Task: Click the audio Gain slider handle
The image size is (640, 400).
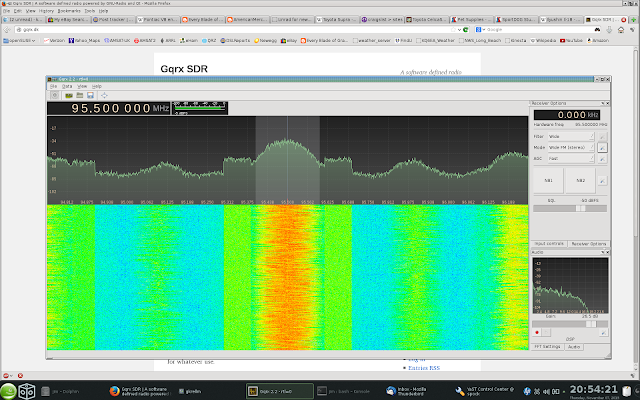Action: click(x=591, y=324)
